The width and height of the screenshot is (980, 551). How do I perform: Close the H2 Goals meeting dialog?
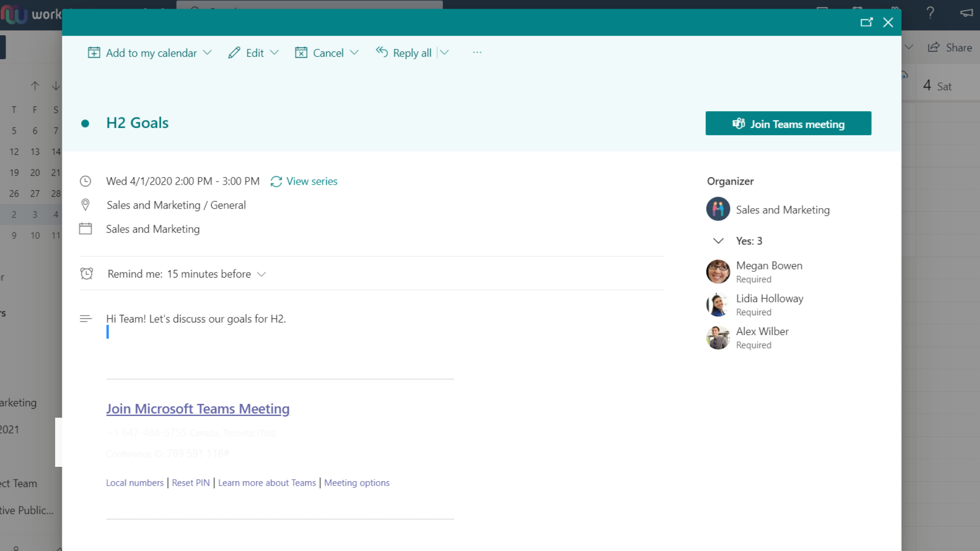888,22
